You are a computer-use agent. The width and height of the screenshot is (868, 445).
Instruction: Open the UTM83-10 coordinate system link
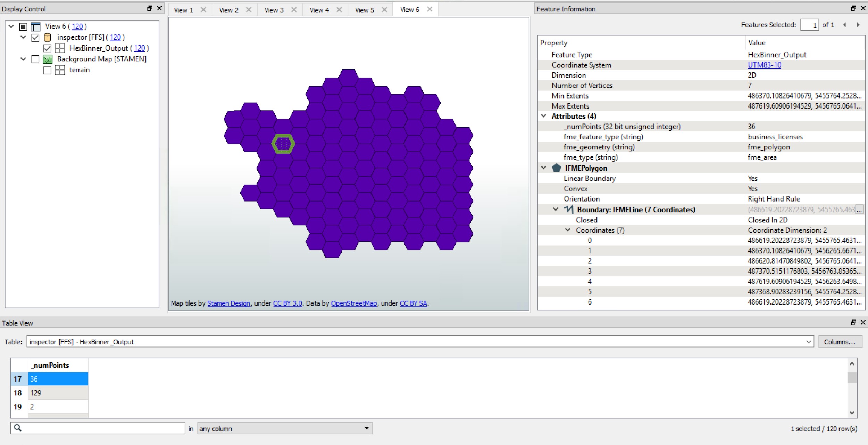pyautogui.click(x=764, y=65)
